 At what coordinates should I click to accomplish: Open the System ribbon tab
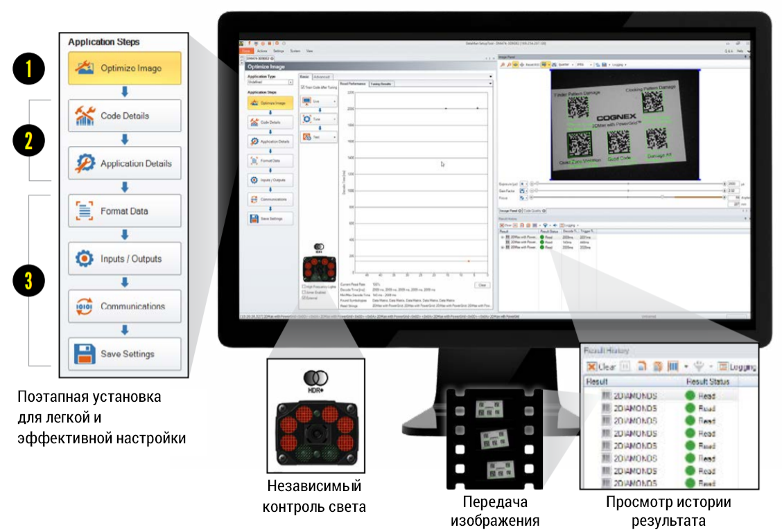[x=295, y=51]
